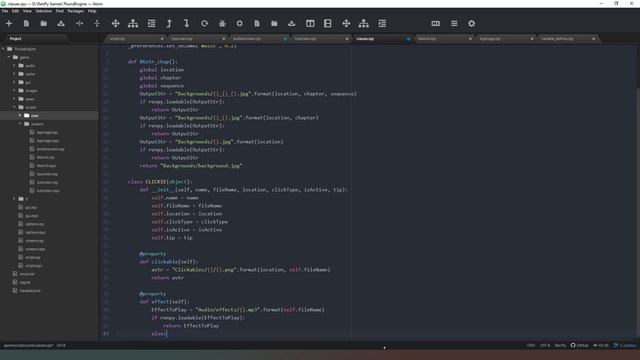Place cursor on the class CLICKIE line
This screenshot has width=640, height=360.
160,182
